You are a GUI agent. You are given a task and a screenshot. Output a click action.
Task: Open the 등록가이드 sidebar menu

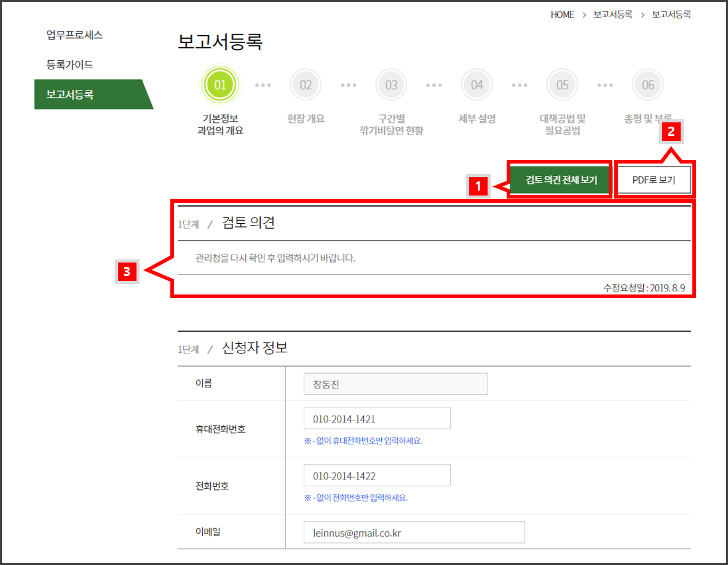[x=69, y=65]
